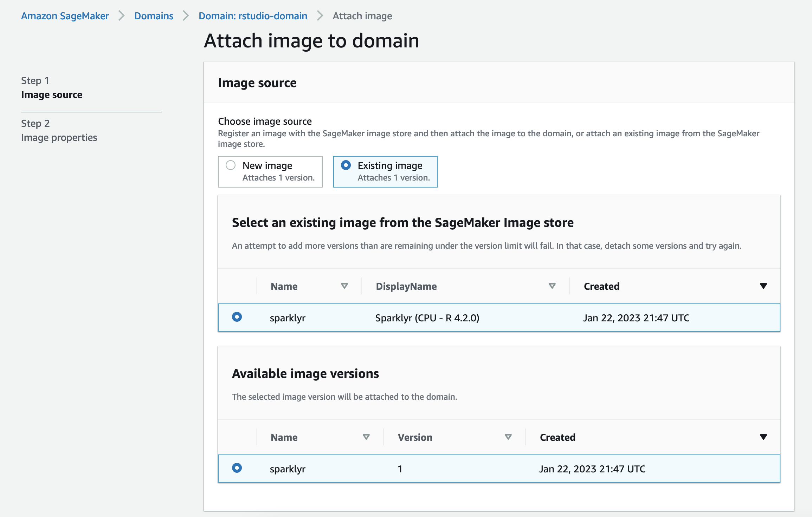Click Step 1 Image source navigation
Image resolution: width=812 pixels, height=517 pixels.
(x=52, y=94)
